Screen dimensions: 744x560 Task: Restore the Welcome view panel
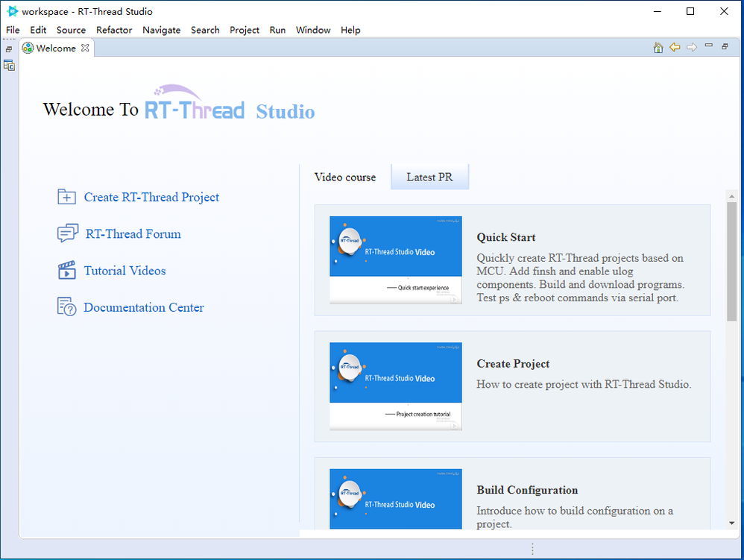coord(725,46)
